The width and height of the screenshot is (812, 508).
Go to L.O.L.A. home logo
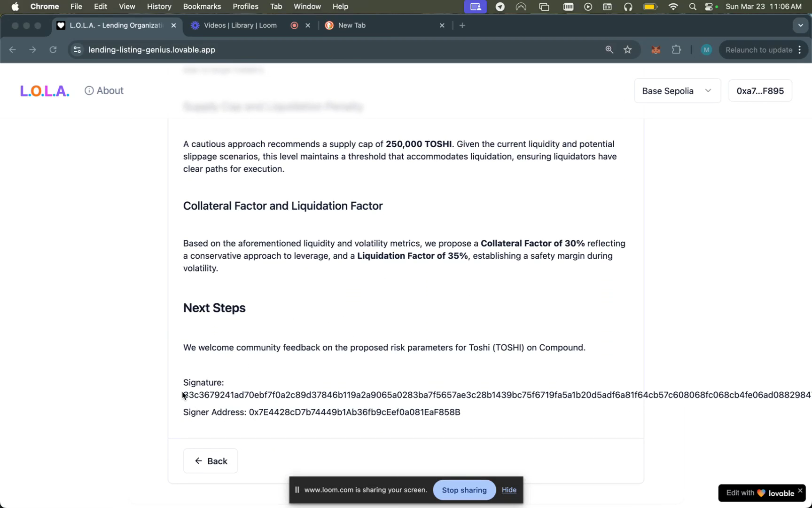pyautogui.click(x=45, y=91)
